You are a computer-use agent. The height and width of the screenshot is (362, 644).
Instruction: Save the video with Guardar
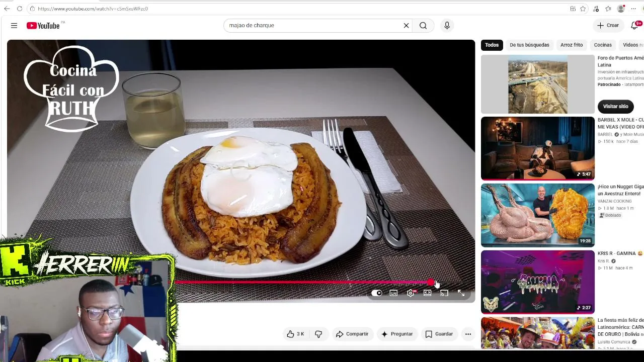[439, 334]
